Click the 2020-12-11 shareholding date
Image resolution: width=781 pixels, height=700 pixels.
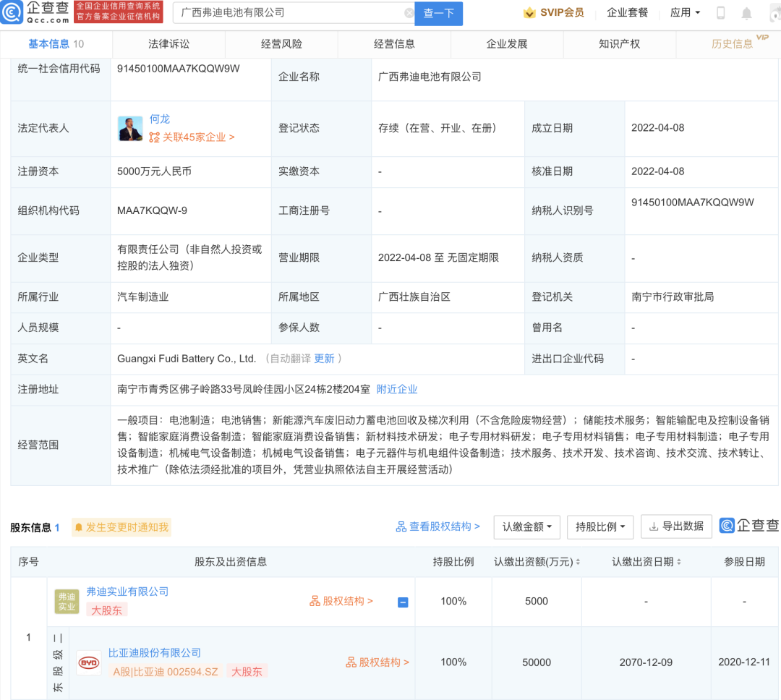[743, 662]
